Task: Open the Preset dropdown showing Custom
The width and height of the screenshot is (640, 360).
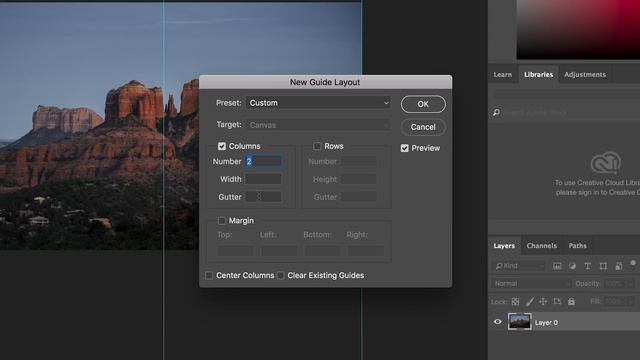Action: coord(318,103)
